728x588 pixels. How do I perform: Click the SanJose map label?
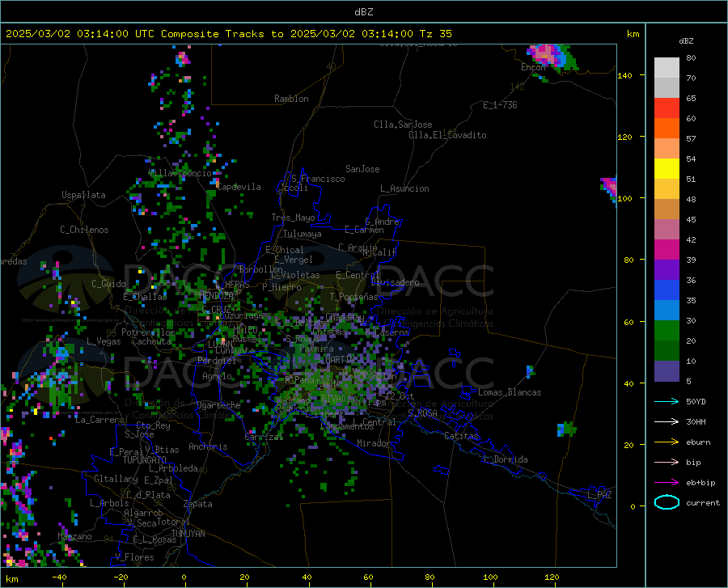[362, 169]
